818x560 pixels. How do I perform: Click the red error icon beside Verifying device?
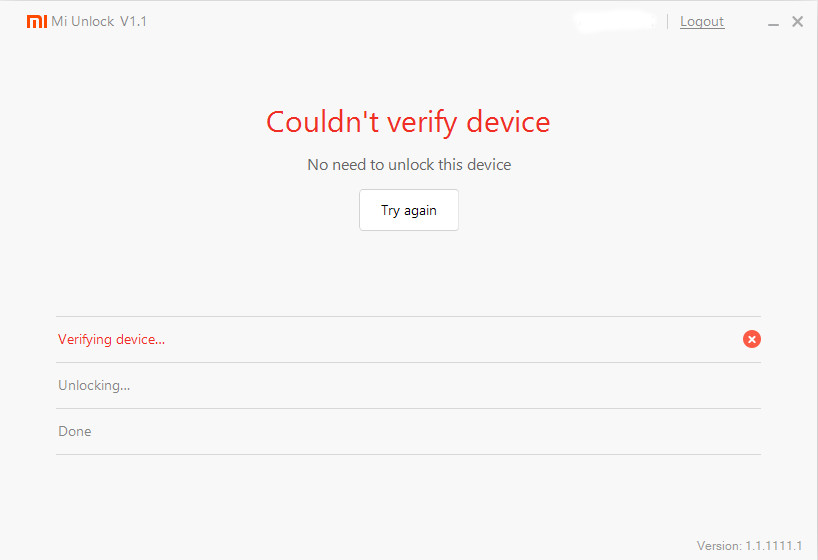coord(752,339)
